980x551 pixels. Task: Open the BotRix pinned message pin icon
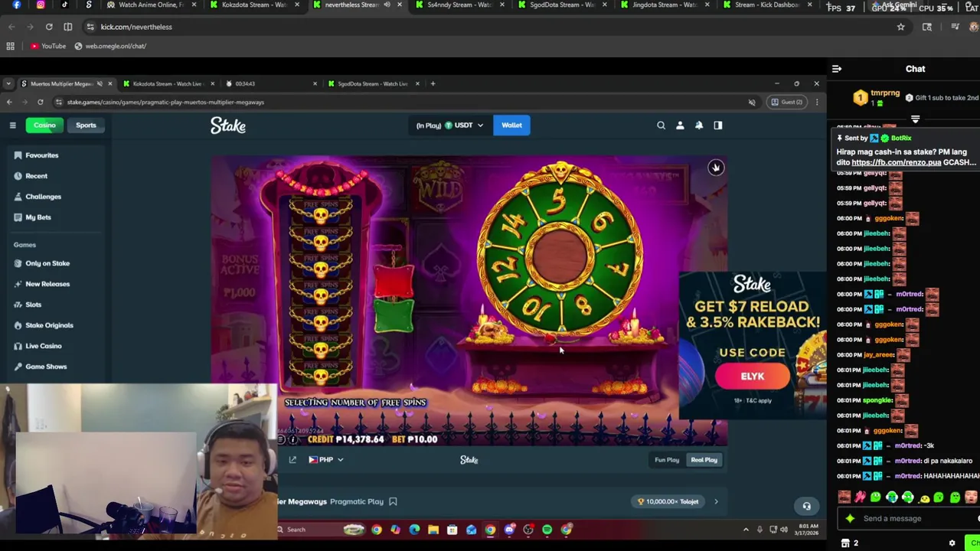click(840, 138)
